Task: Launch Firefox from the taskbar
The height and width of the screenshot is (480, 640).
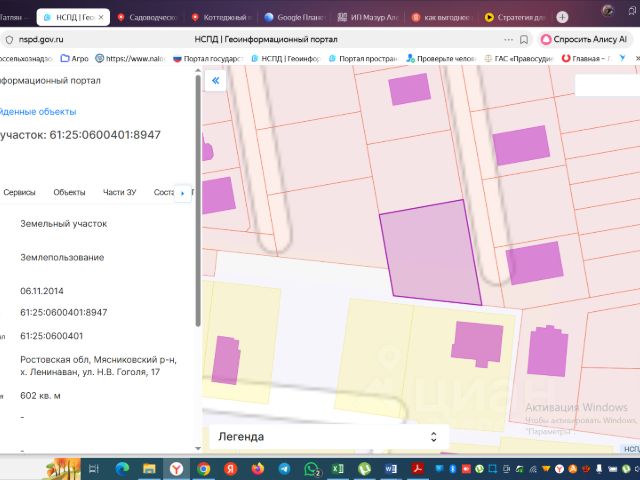Action: pyautogui.click(x=258, y=469)
